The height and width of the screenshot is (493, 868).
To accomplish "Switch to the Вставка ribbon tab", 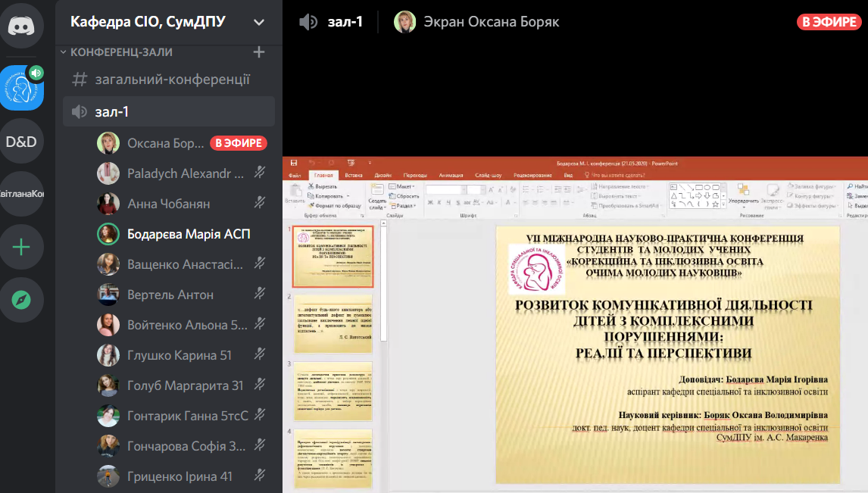I will pos(353,175).
